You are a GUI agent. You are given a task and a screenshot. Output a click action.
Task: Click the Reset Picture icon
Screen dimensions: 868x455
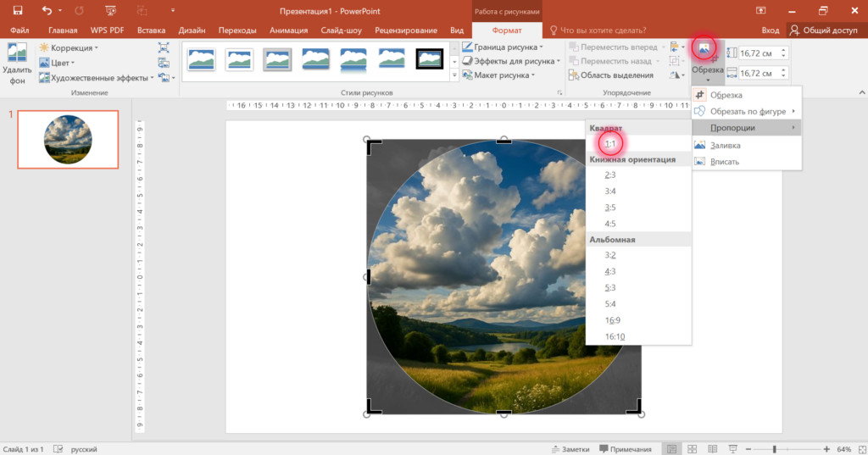pos(164,78)
